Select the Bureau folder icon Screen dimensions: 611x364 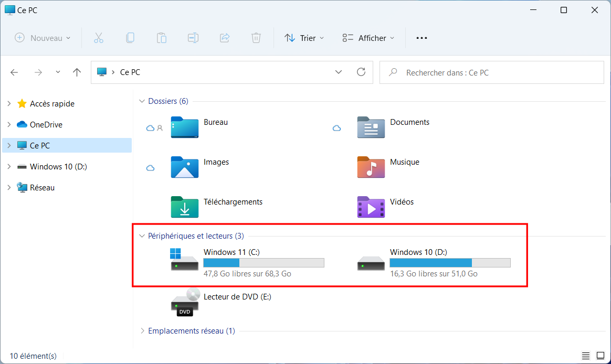[x=185, y=127]
